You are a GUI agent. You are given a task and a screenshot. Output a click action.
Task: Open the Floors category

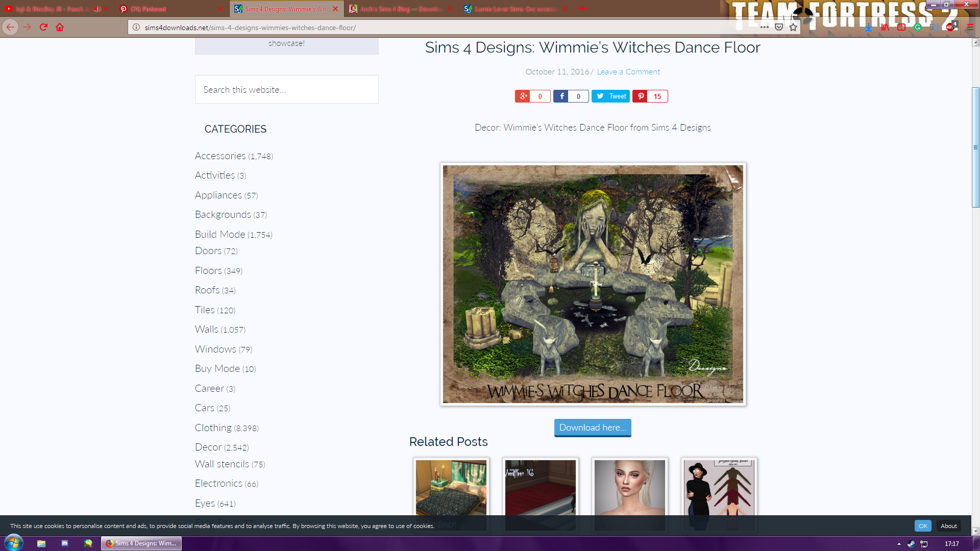pyautogui.click(x=208, y=270)
